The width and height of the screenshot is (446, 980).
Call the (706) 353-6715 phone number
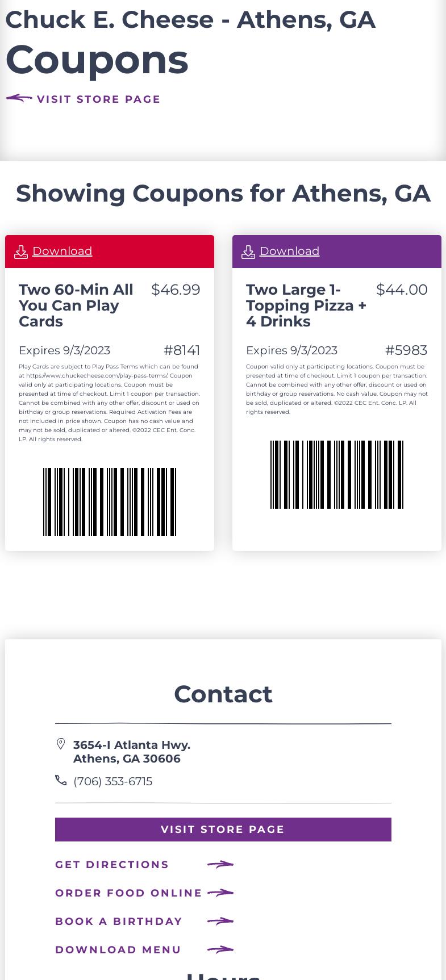point(112,781)
